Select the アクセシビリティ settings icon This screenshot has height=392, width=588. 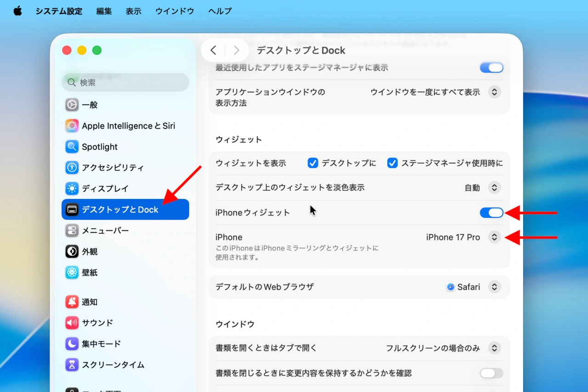[x=72, y=167]
